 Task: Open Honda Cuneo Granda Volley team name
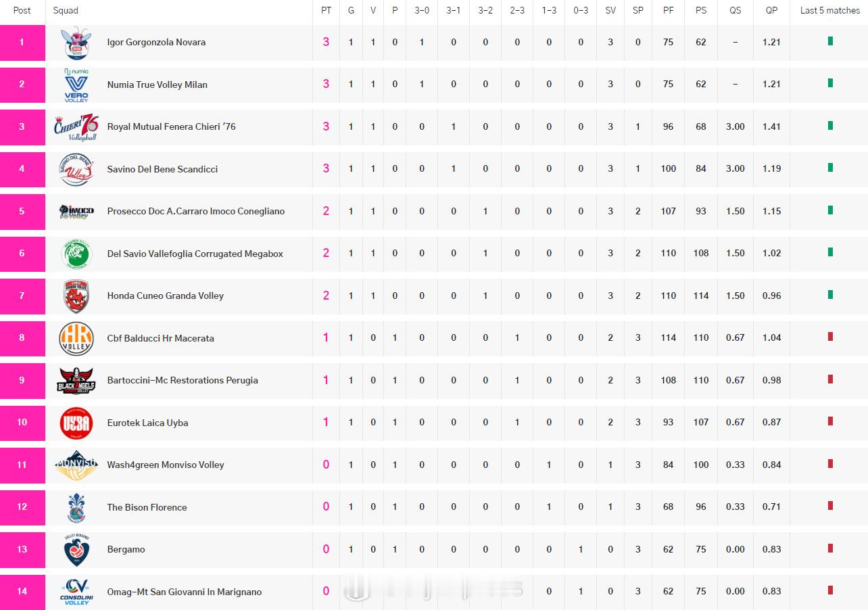pos(165,296)
